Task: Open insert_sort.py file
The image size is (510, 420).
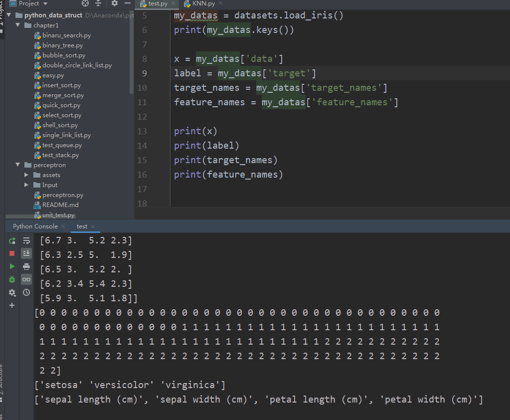Action: [61, 85]
